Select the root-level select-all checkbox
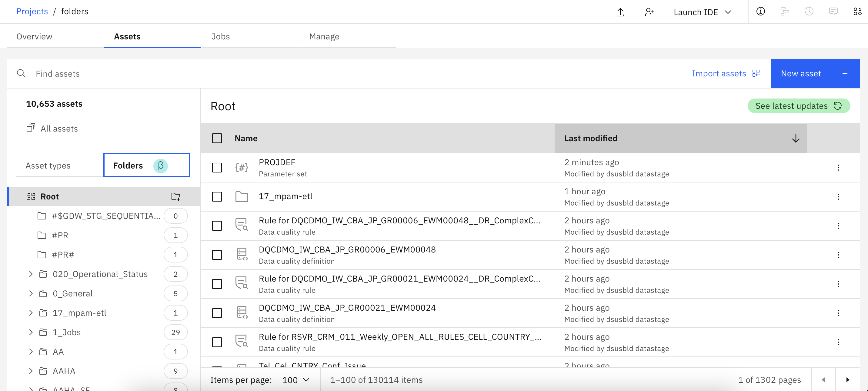Viewport: 868px width, 391px height. point(217,139)
